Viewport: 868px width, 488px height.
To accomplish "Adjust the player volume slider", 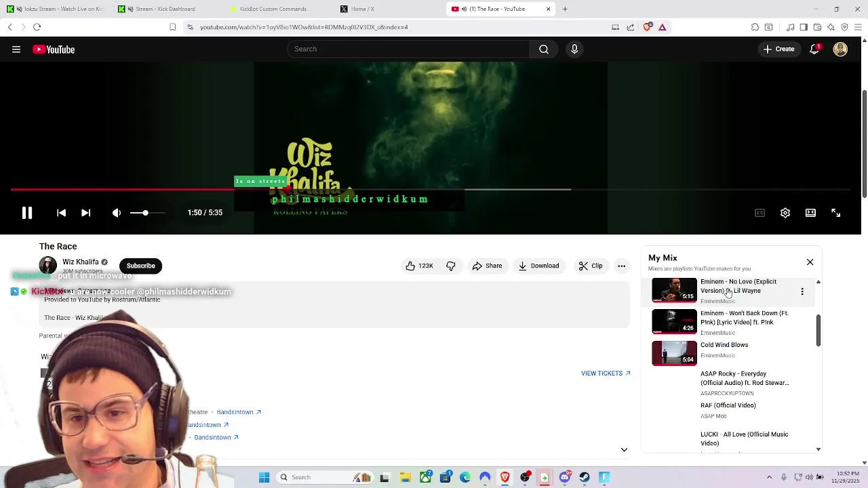I will coord(147,213).
